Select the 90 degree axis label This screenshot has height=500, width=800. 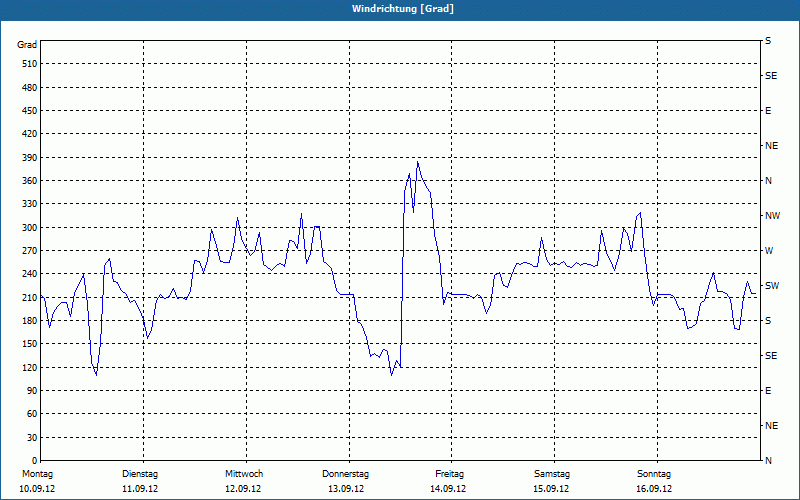point(32,391)
